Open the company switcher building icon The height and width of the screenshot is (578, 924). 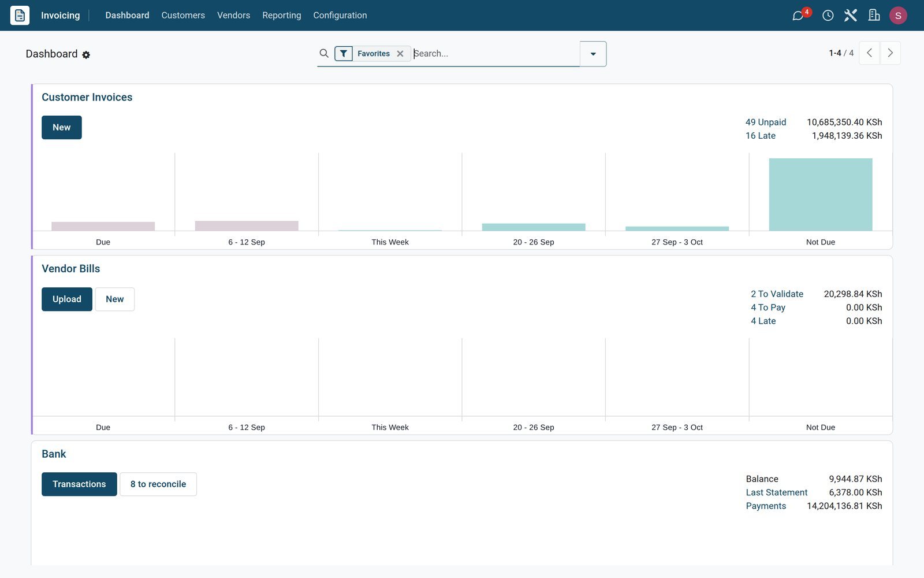[874, 16]
